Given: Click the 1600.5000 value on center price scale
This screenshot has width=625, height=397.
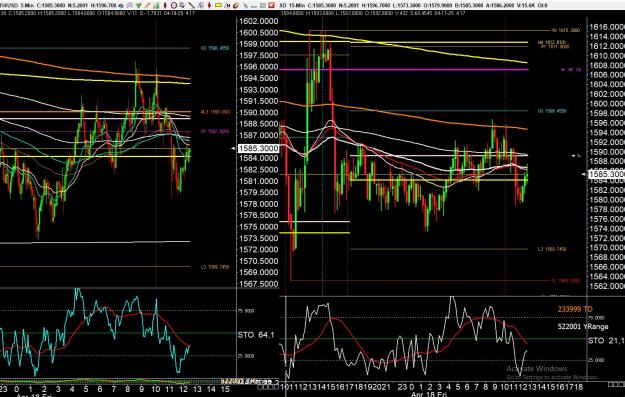Looking at the screenshot, I should point(258,32).
